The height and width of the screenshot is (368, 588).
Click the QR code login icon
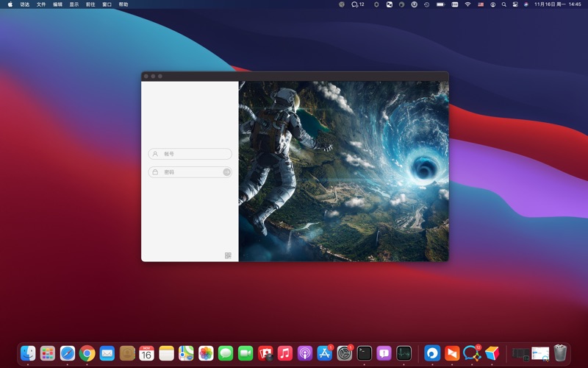click(228, 255)
